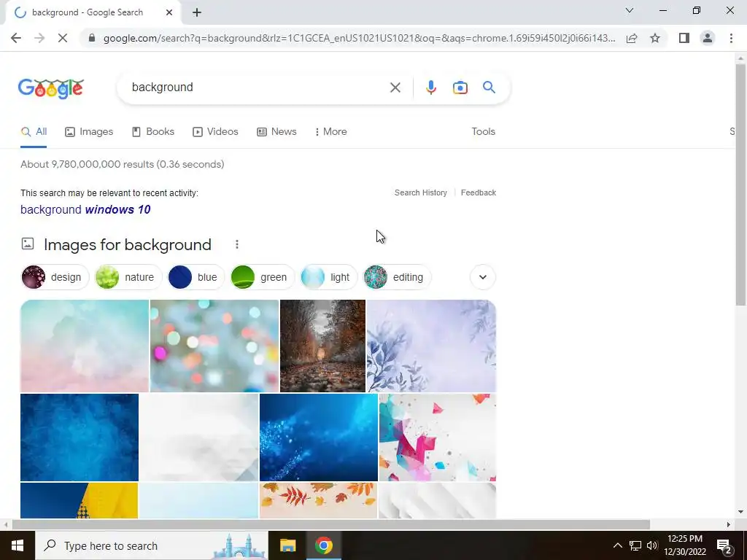Filter images by the green chip

tap(262, 277)
